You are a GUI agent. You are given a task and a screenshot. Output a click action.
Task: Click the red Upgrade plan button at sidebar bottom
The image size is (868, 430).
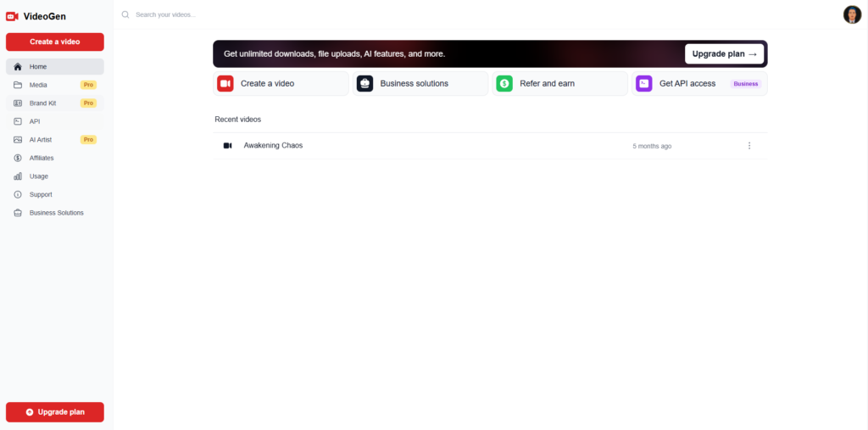click(55, 412)
